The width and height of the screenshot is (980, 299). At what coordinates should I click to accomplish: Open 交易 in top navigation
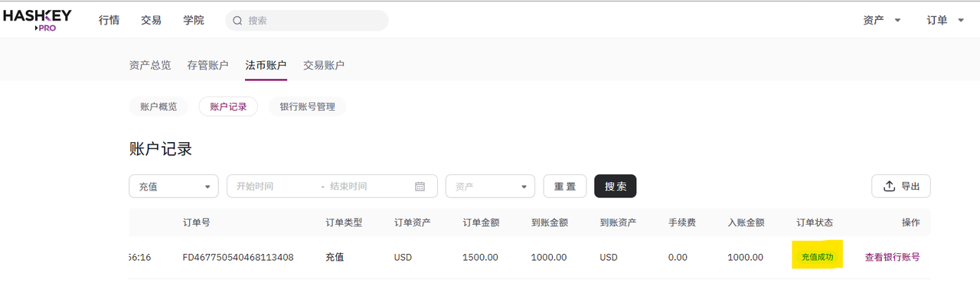(x=151, y=21)
